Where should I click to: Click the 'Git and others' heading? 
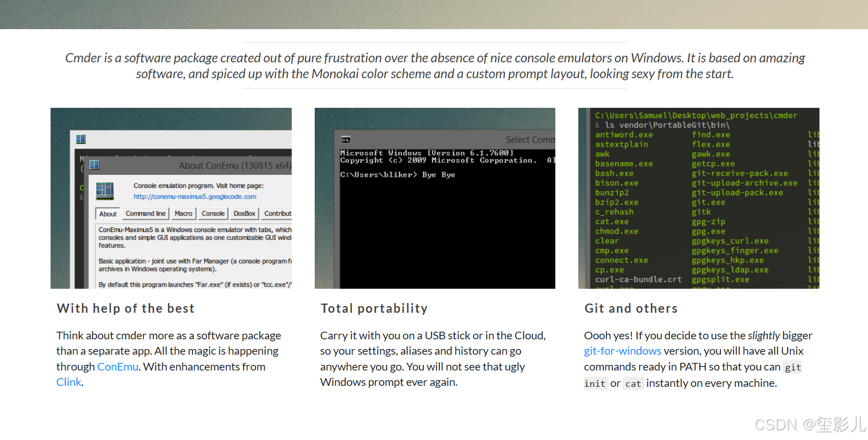(631, 309)
